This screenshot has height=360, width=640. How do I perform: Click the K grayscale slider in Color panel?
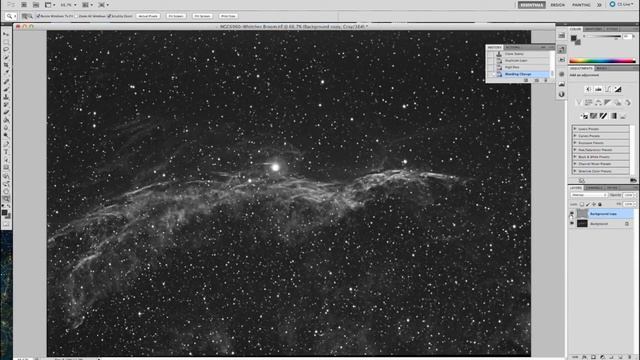(602, 37)
